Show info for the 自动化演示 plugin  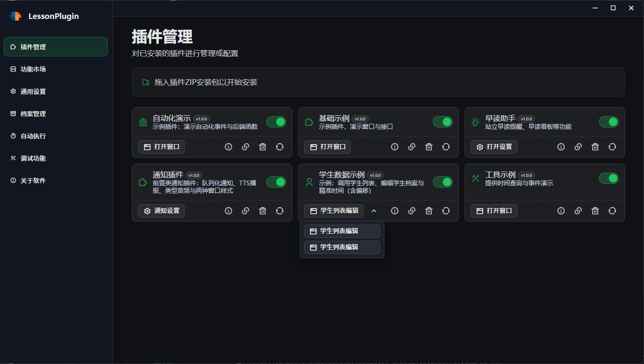(228, 147)
